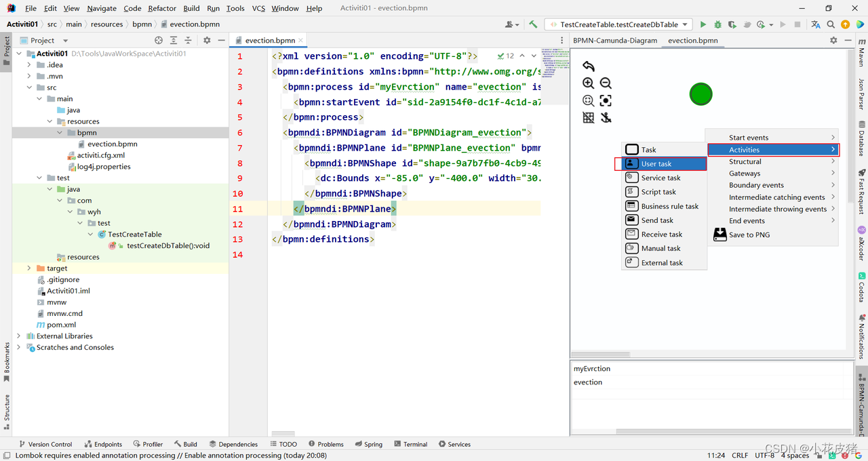Click the green Run button
Screen dimensions: 868x461
click(x=703, y=24)
